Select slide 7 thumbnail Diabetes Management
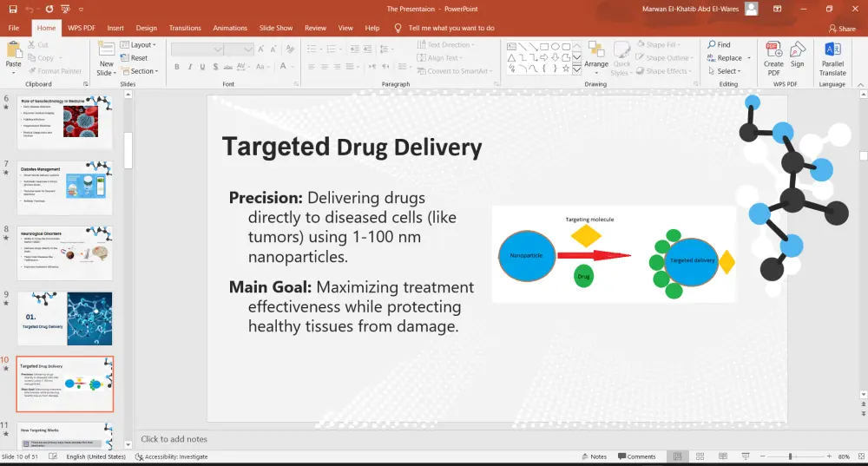 coord(65,187)
